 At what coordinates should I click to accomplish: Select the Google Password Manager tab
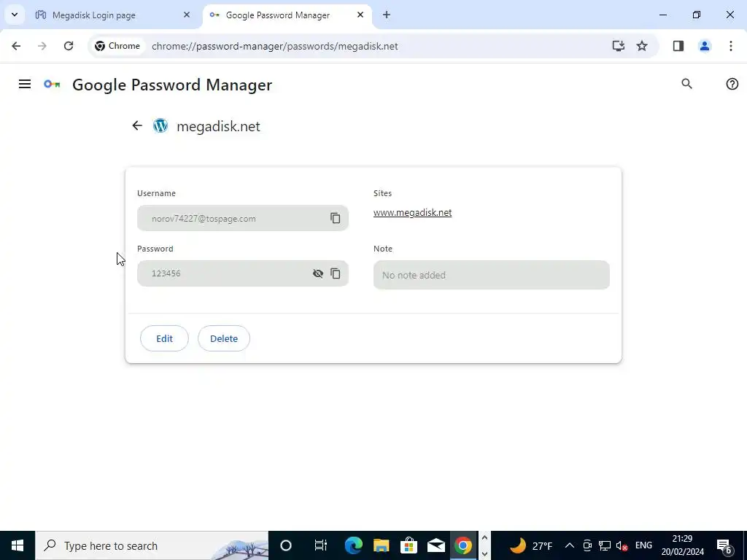coord(287,15)
